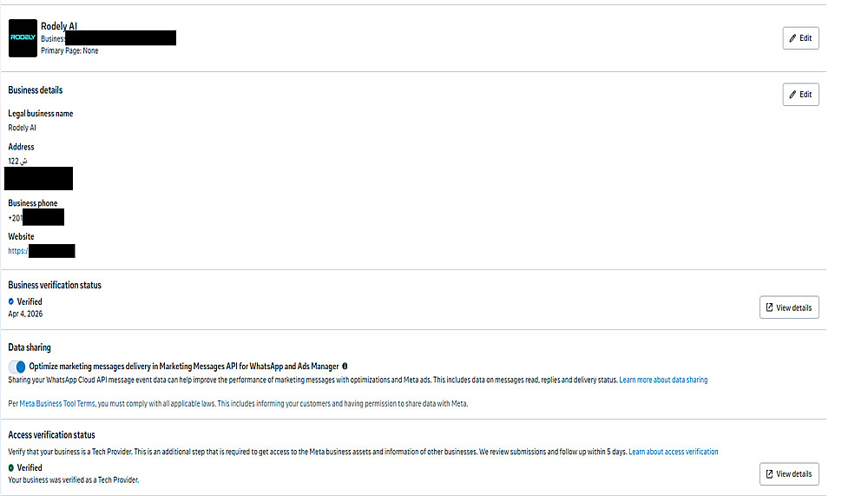The image size is (868, 496).
Task: Click the Primary Page: None text
Action: (x=69, y=51)
